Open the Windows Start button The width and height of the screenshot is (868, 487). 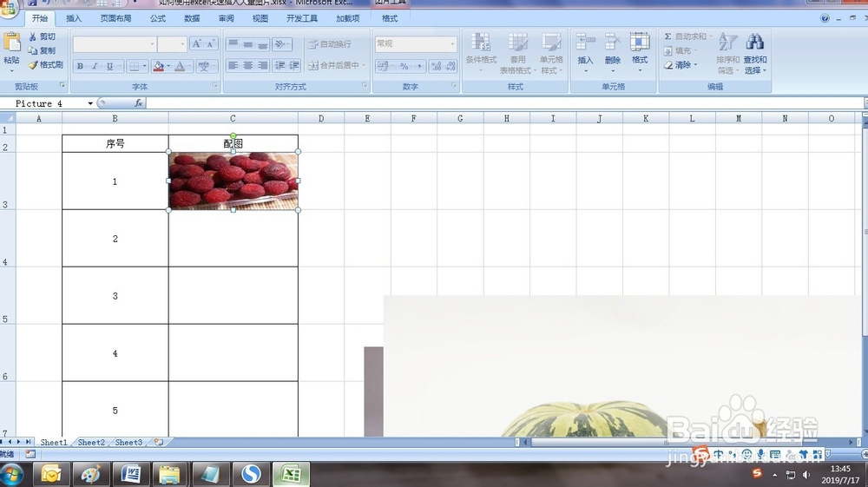tap(12, 475)
